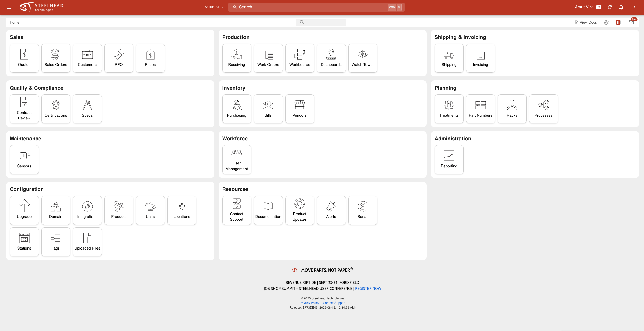Open the Locations tile
The image size is (644, 331).
[x=182, y=210]
